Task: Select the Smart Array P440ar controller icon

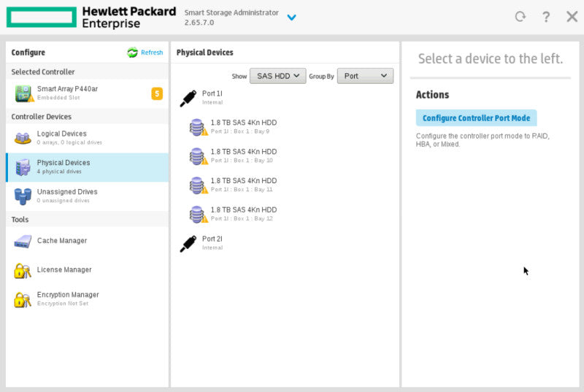Action: point(24,93)
